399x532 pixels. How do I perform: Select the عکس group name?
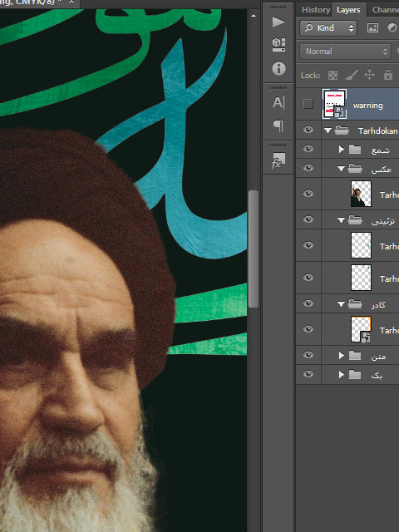[x=382, y=169]
